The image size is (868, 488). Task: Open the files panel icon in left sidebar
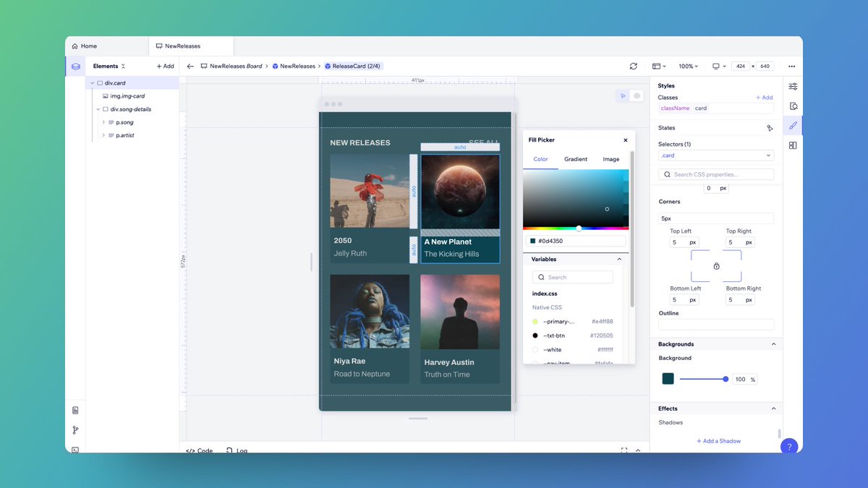pos(75,410)
